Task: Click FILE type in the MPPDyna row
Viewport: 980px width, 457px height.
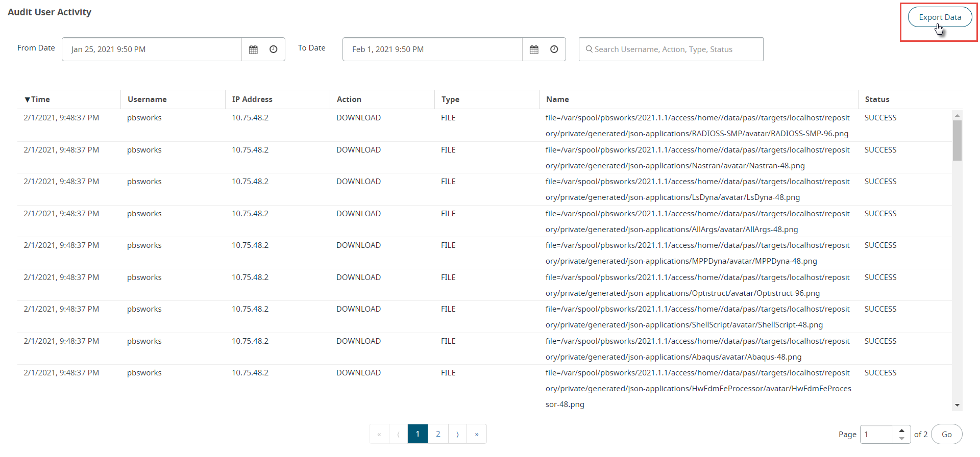Action: pos(448,245)
